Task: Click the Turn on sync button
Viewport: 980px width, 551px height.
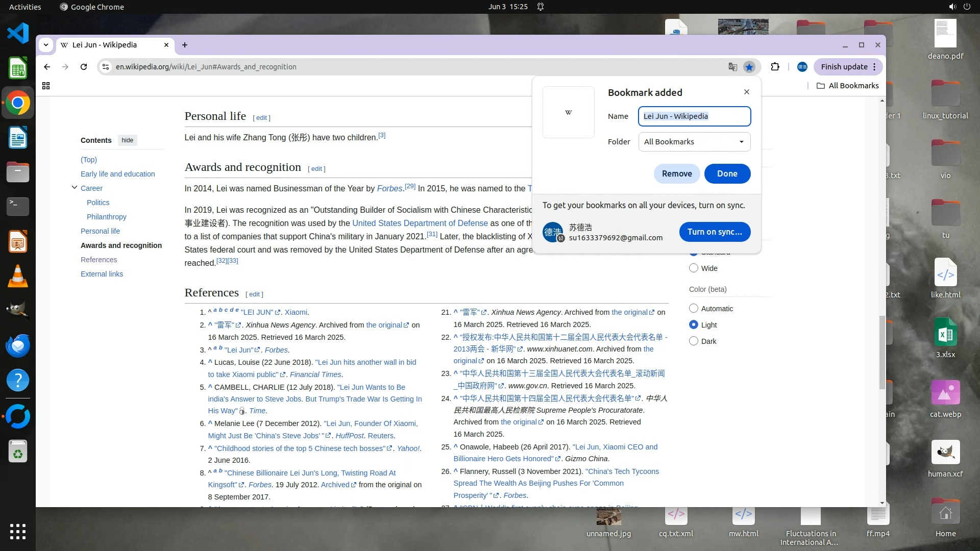Action: [x=715, y=232]
